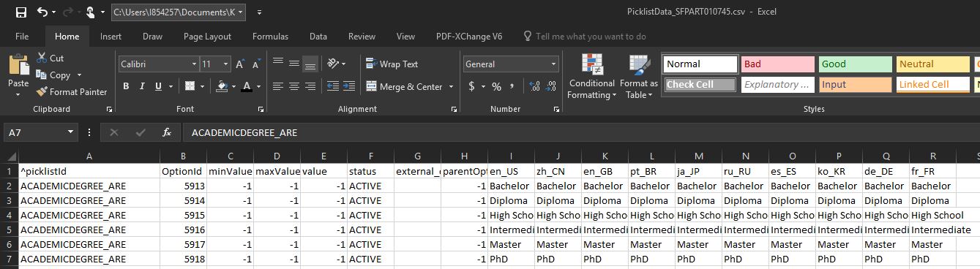Click Decrease Decimal icon
The height and width of the screenshot is (269, 980).
551,86
